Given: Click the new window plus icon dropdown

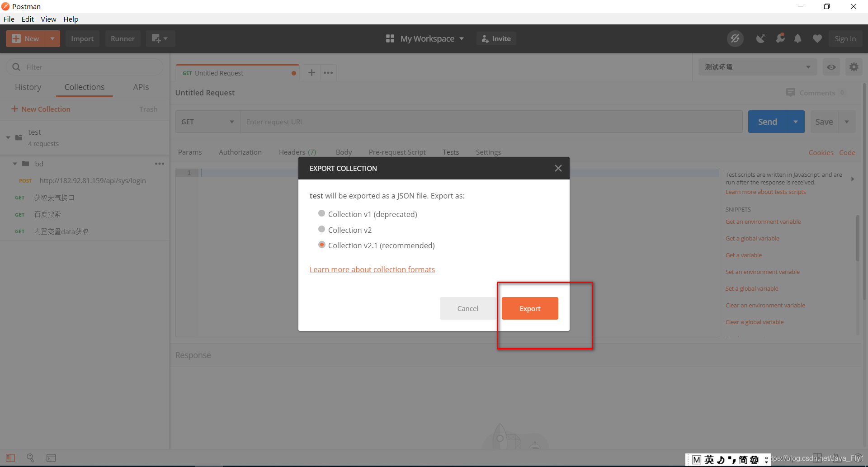Looking at the screenshot, I should (x=160, y=39).
